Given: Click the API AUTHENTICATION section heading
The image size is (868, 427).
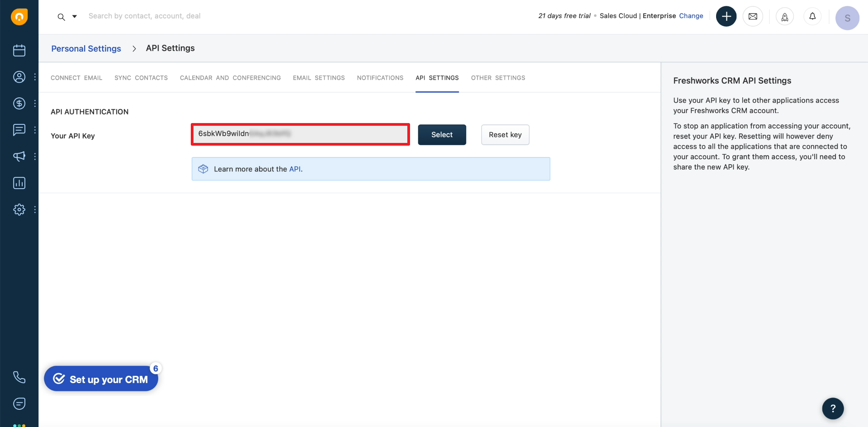Looking at the screenshot, I should tap(90, 112).
